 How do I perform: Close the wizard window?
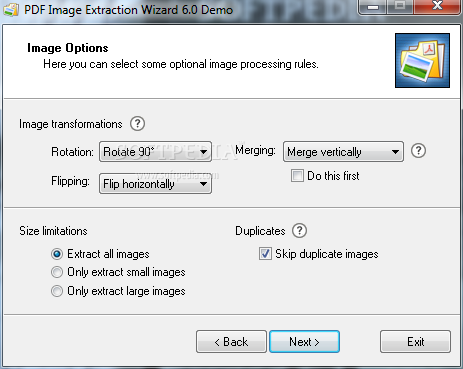(437, 6)
